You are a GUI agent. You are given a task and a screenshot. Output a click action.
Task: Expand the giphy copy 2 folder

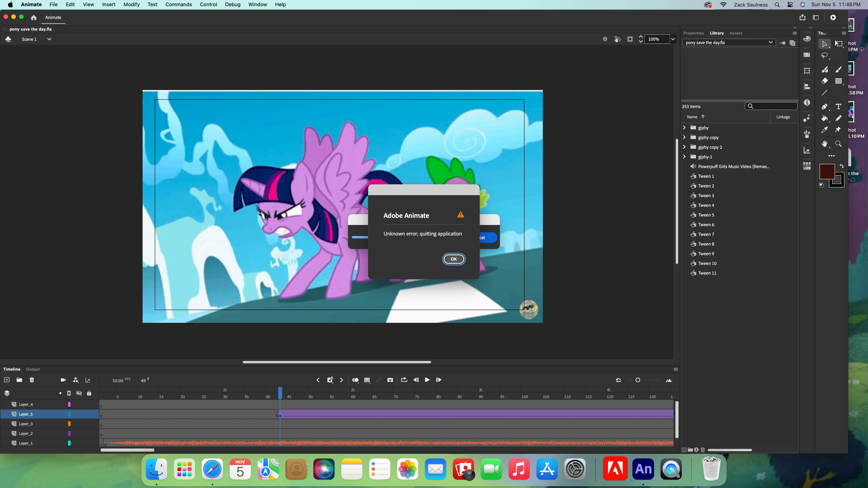pos(684,147)
